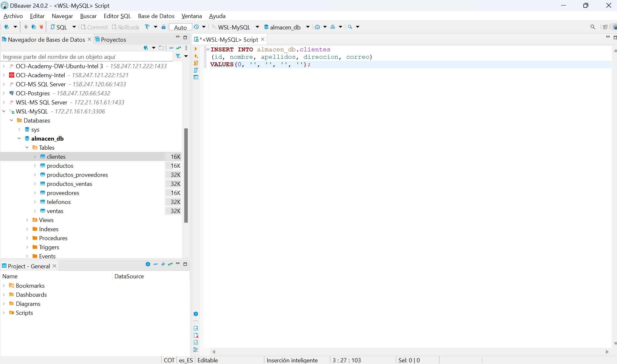Click the editor horizontal scrollbar right arrow
The height and width of the screenshot is (364, 617).
pos(607,352)
